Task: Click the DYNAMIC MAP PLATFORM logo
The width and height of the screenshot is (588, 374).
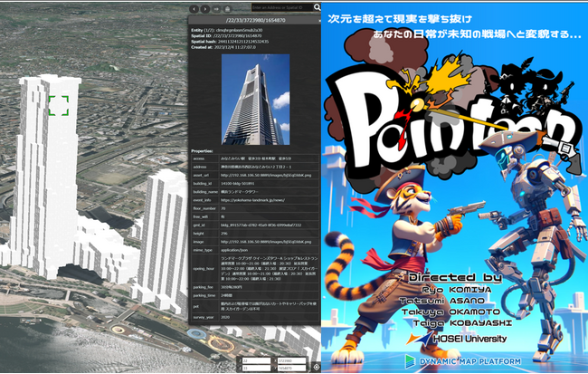Action: coord(463,361)
